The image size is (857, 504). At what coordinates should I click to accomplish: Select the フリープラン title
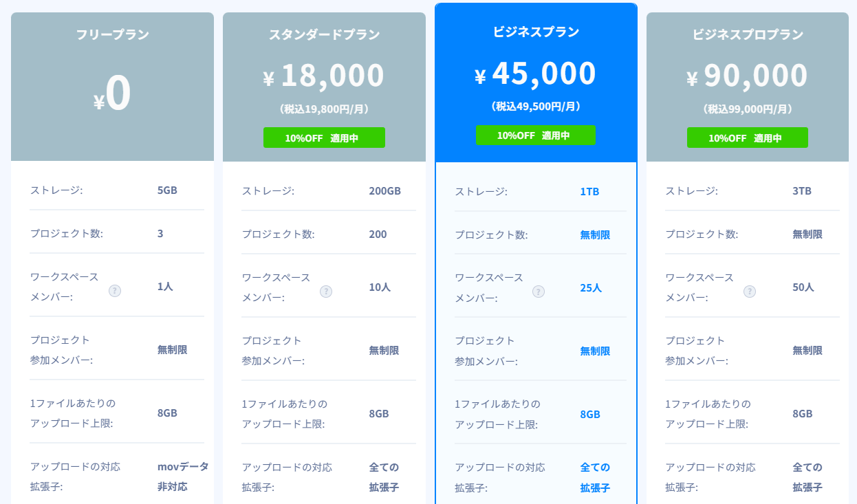[x=112, y=34]
